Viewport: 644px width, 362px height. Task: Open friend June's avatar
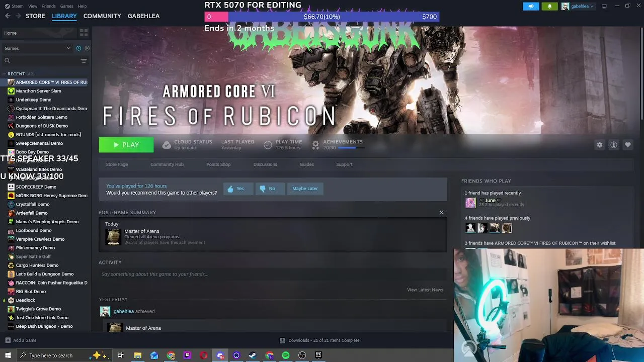(470, 203)
